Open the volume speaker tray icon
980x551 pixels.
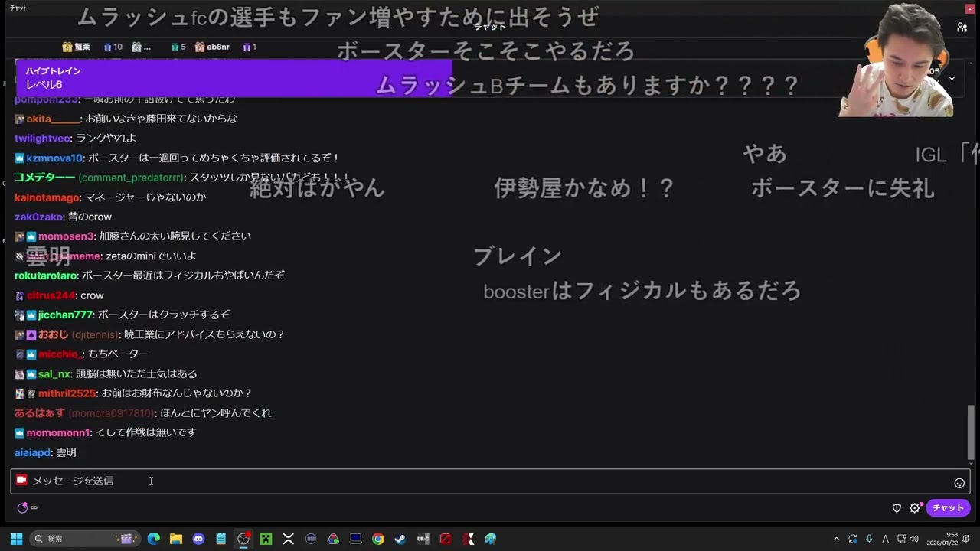coord(914,539)
